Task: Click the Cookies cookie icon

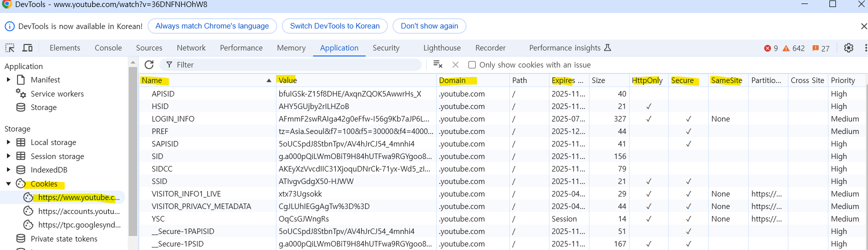Action: click(21, 183)
